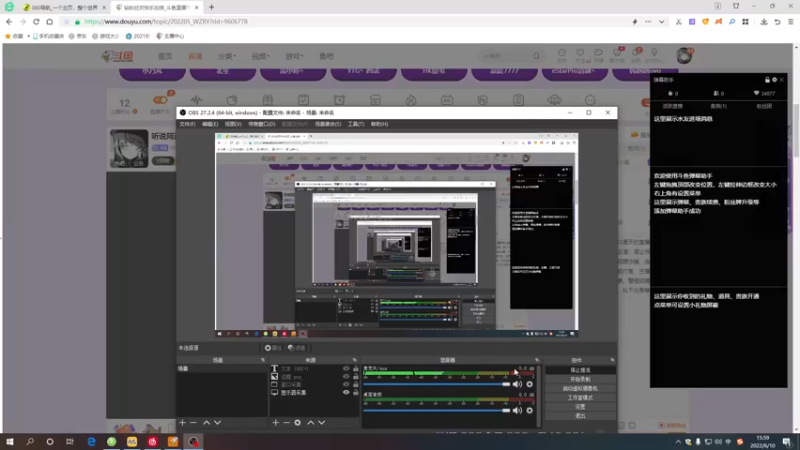Open 设置 from OBS controls dock
The image size is (800, 450).
coord(580,407)
